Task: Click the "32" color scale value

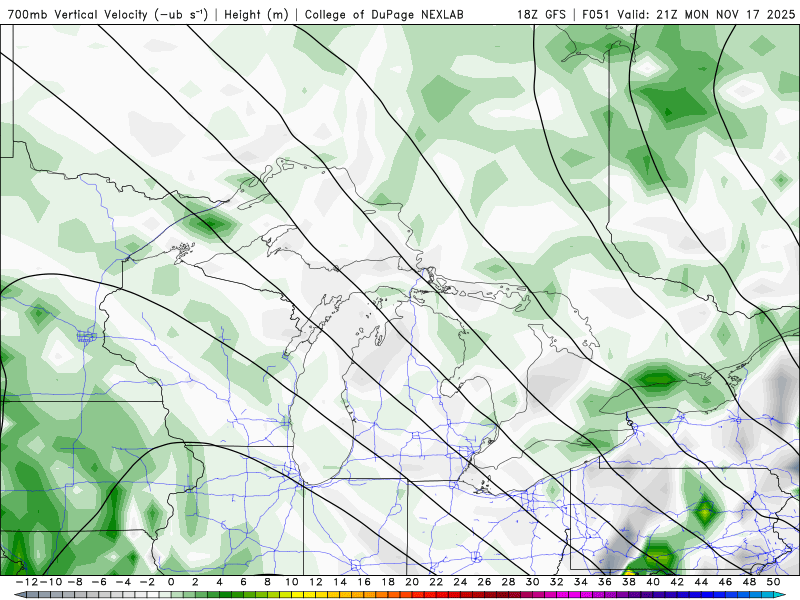Action: pos(557,582)
